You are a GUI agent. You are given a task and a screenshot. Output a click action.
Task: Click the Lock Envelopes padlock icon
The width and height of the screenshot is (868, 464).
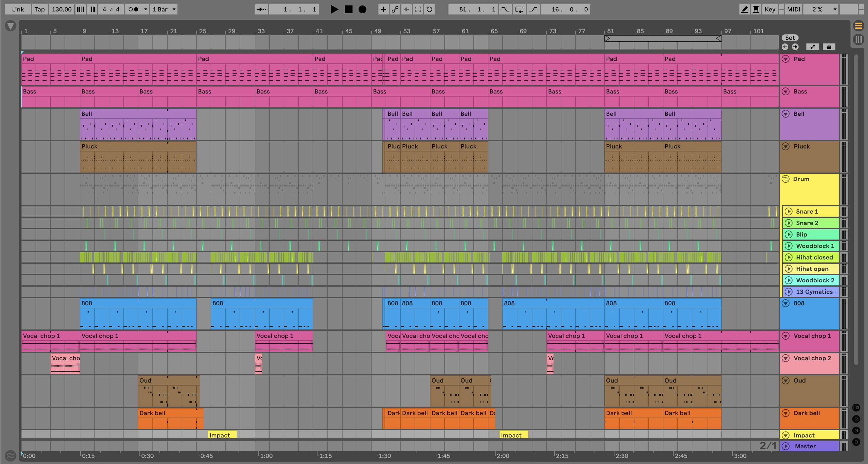tap(828, 47)
